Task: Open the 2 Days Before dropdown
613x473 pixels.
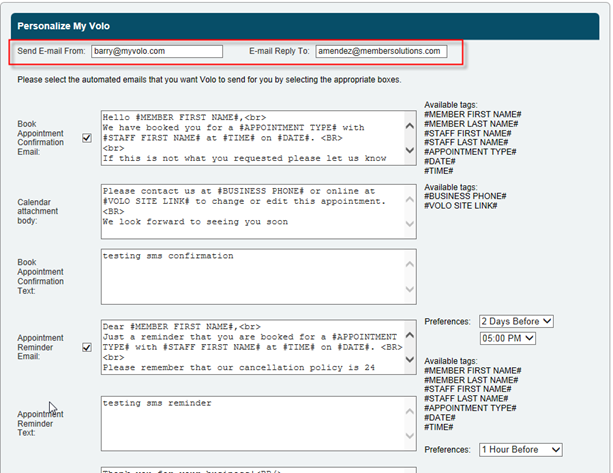Action: click(x=516, y=322)
